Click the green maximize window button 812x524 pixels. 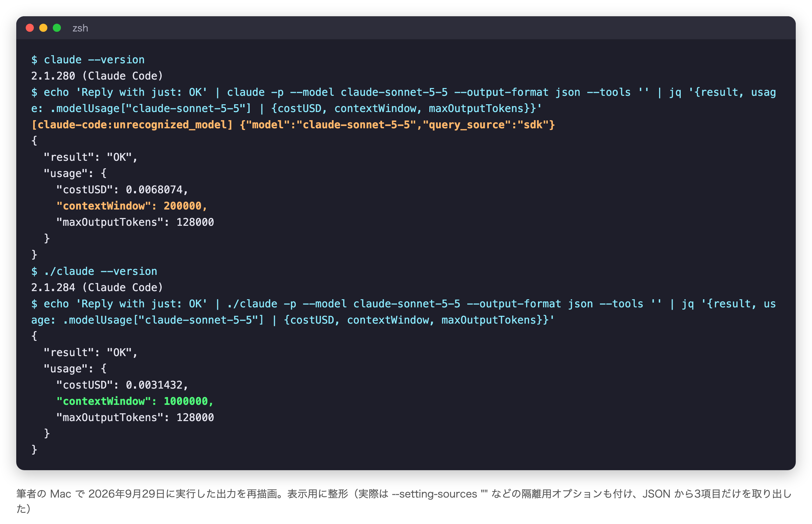(x=57, y=28)
